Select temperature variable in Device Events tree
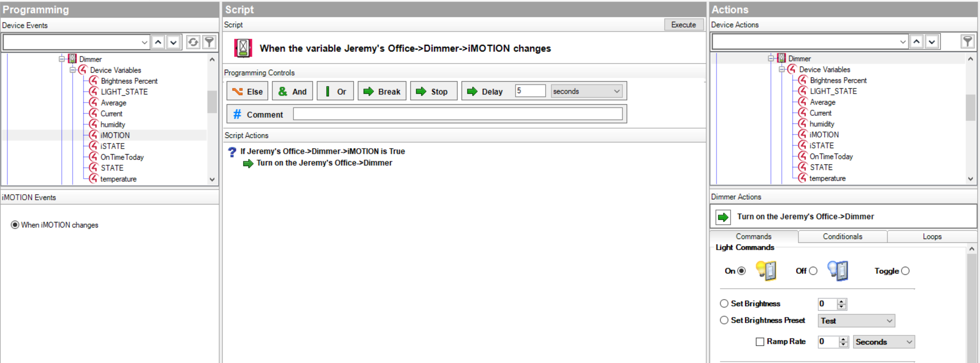Viewport: 980px width, 363px height. pos(118,179)
